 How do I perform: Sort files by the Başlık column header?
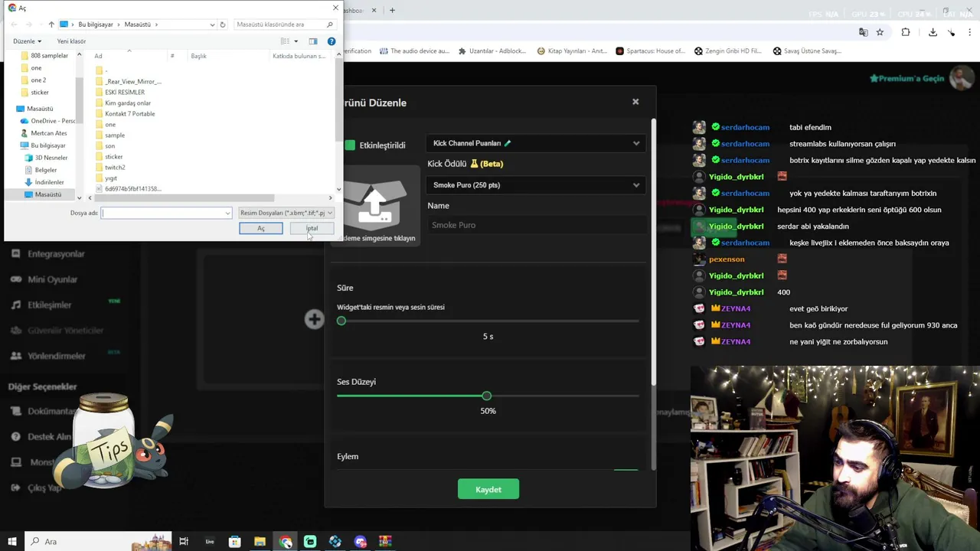click(227, 56)
